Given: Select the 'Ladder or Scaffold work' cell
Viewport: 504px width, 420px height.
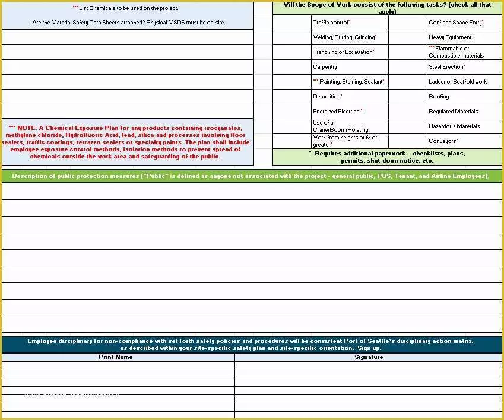Looking at the screenshot, I should 464,81.
